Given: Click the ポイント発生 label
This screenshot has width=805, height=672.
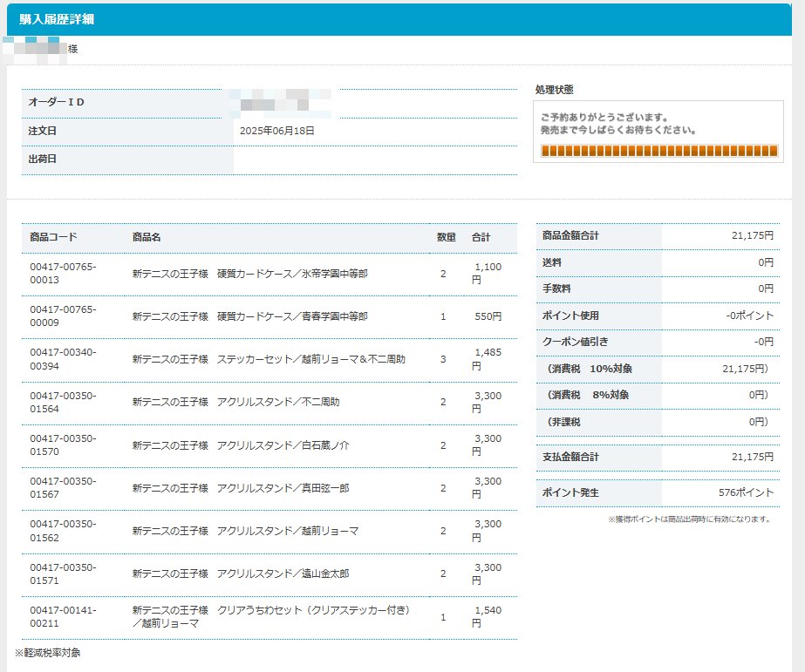Looking at the screenshot, I should pos(570,492).
